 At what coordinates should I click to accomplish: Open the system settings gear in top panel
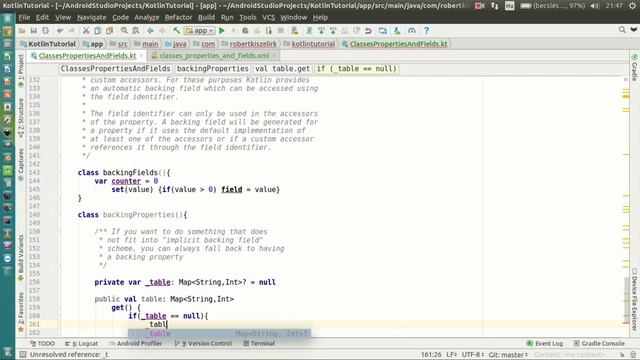point(633,6)
